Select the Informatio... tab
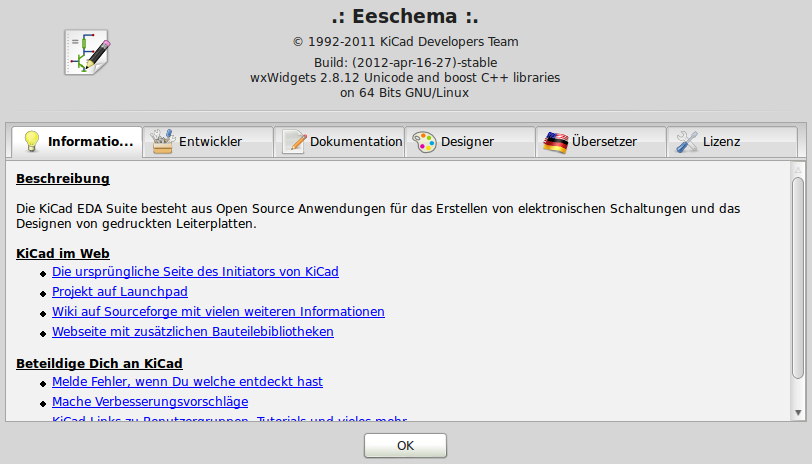This screenshot has height=464, width=812. [77, 142]
